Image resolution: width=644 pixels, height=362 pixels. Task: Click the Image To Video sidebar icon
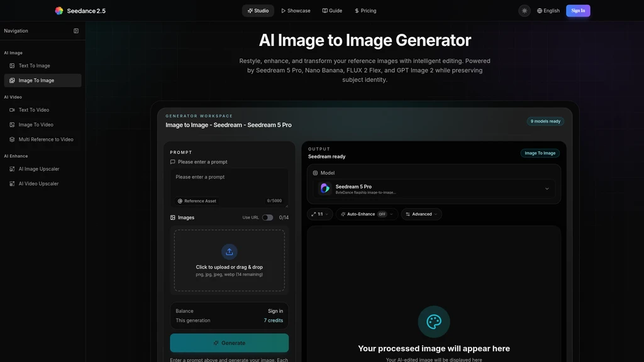click(x=12, y=125)
